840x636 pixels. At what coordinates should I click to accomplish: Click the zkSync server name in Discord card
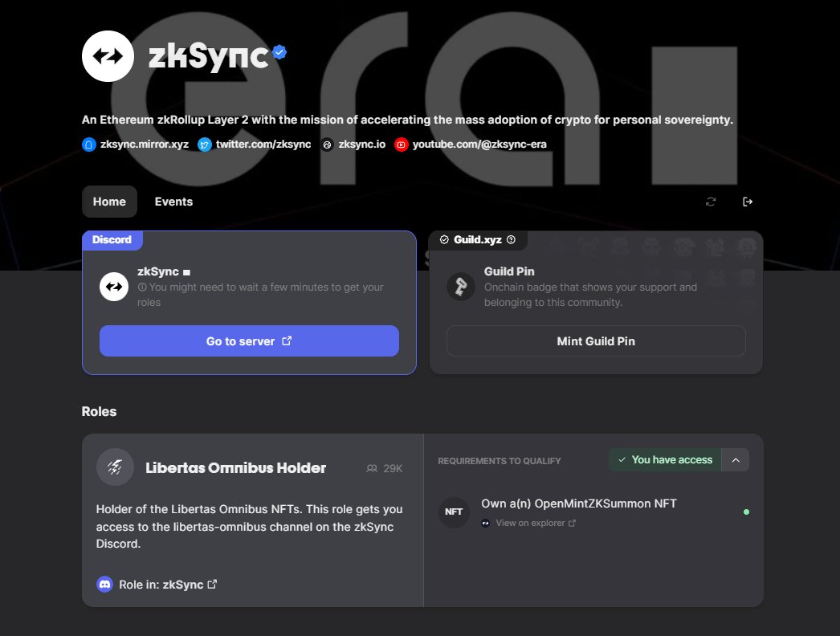(158, 271)
